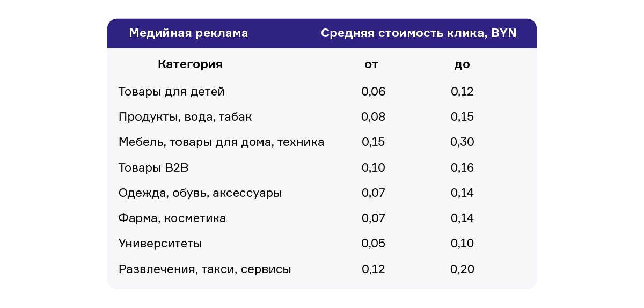Click the 'до' column heading
Viewport: 644px width, 308px height.
(462, 65)
